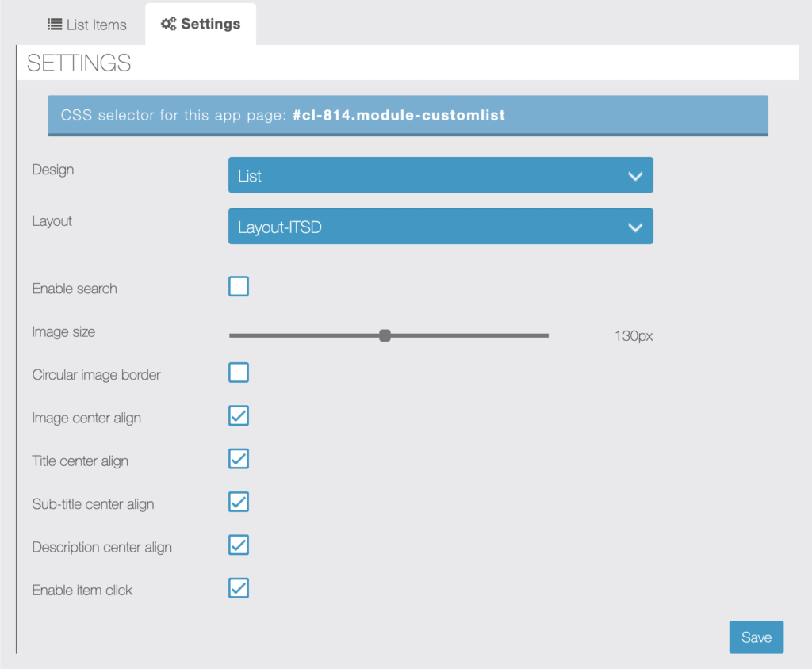812x669 pixels.
Task: Click the SETTINGS heading
Action: coord(79,63)
